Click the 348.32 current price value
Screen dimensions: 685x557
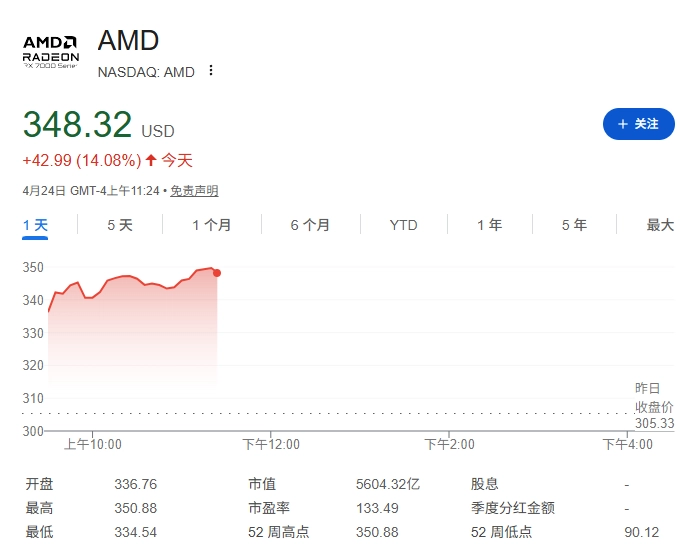77,124
